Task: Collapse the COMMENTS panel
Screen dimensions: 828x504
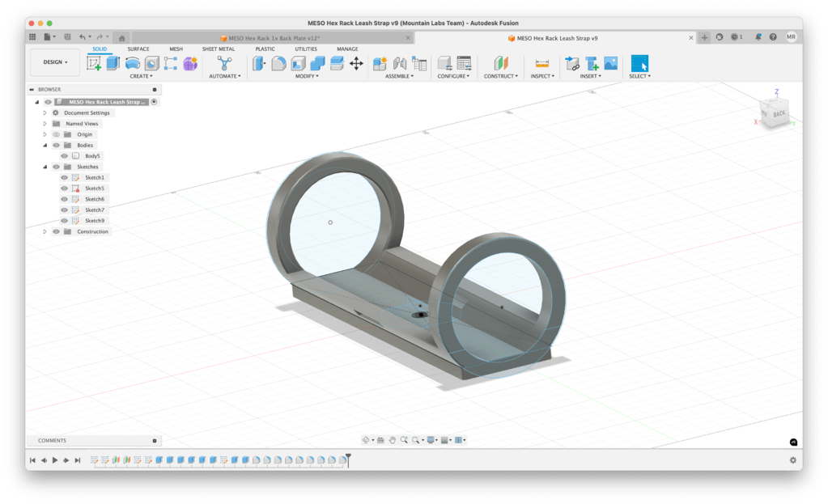Action: (x=155, y=441)
